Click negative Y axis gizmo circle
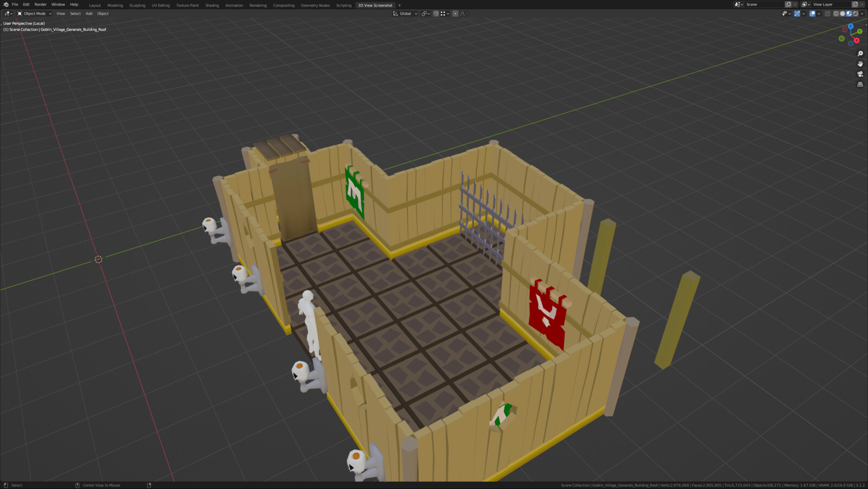Screen dimensions: 868x489 [841, 39]
